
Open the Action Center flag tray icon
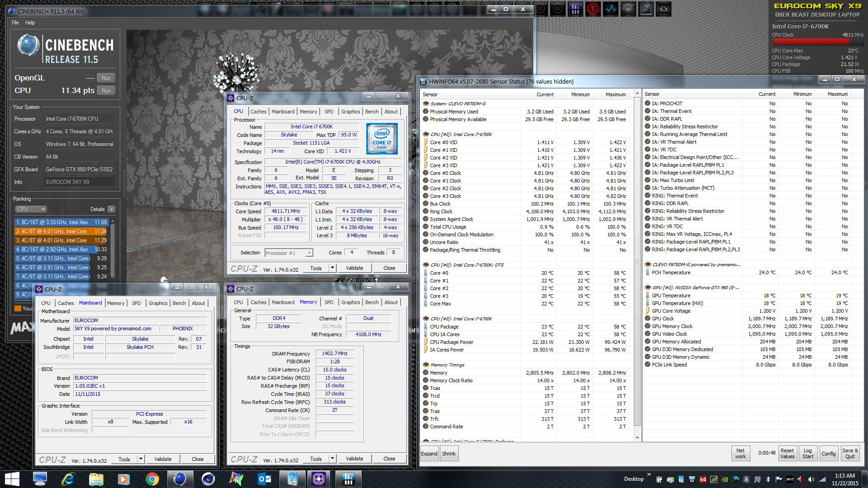click(x=778, y=479)
